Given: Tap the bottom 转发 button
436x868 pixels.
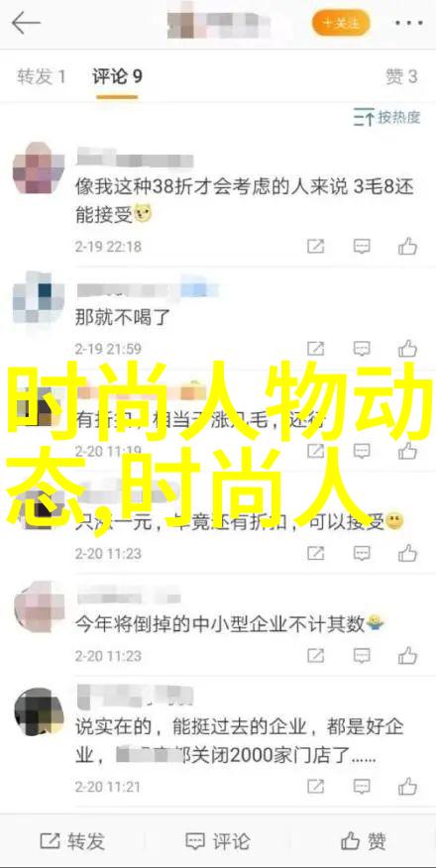Looking at the screenshot, I should coord(72,842).
